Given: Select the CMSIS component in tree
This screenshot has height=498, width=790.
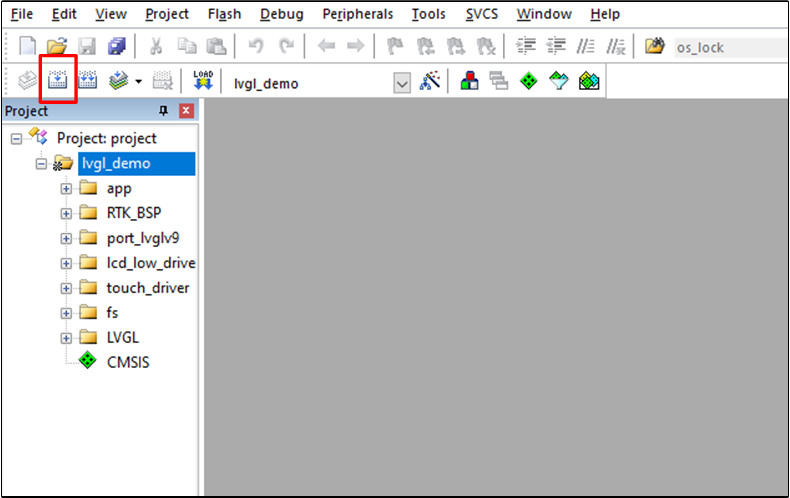Looking at the screenshot, I should (x=128, y=362).
